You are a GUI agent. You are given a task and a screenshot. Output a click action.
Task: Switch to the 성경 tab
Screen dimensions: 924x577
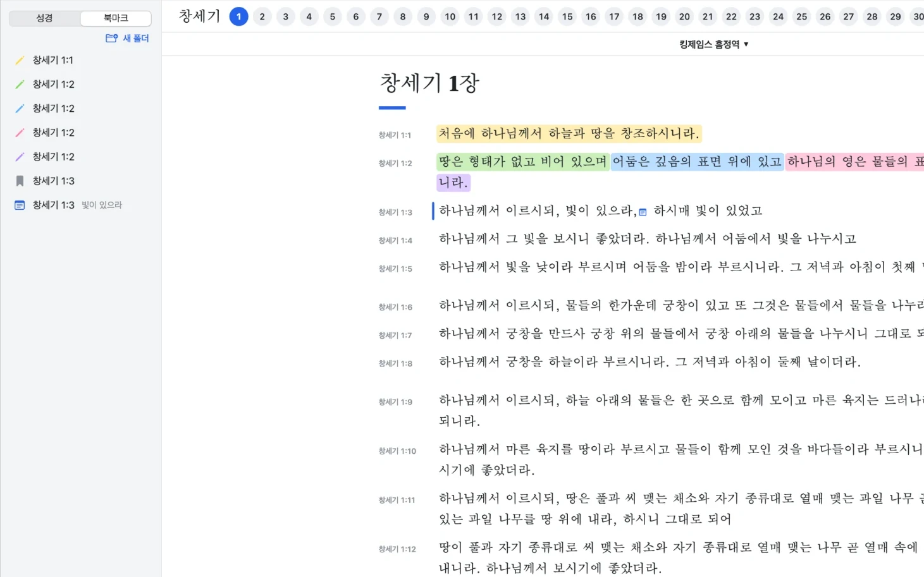click(x=44, y=18)
